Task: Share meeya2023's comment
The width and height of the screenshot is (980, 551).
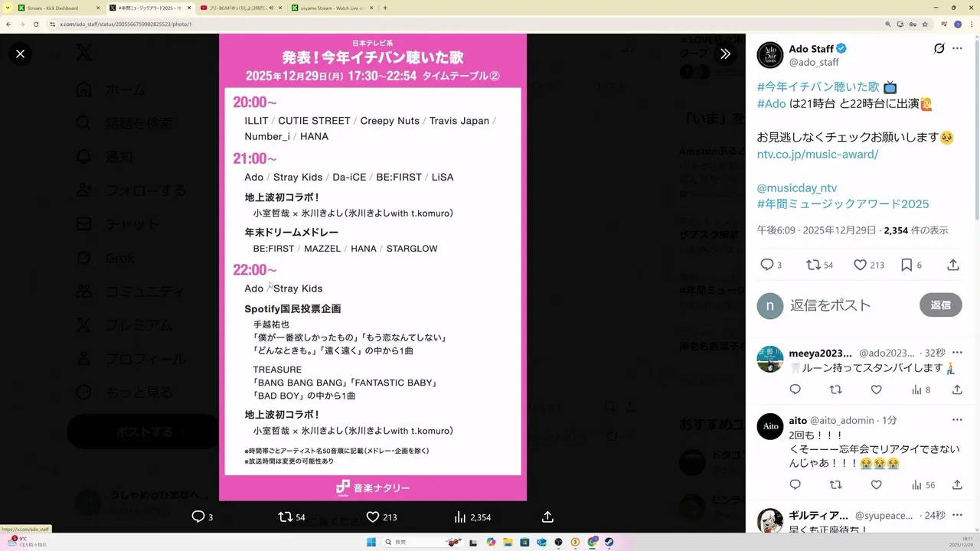Action: coord(957,390)
